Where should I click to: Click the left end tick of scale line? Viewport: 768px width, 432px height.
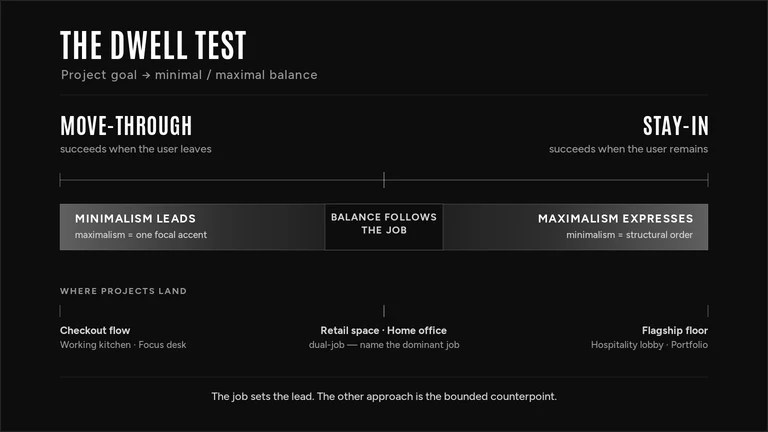pos(60,180)
